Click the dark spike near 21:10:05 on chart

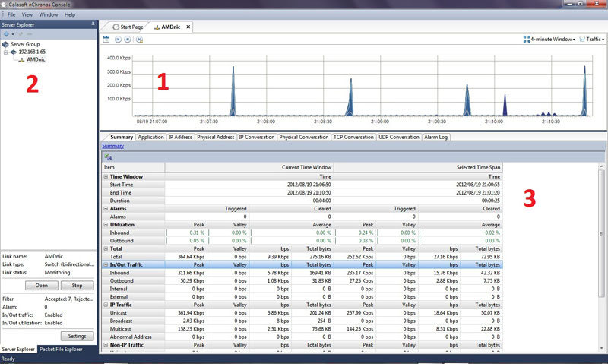click(x=505, y=106)
